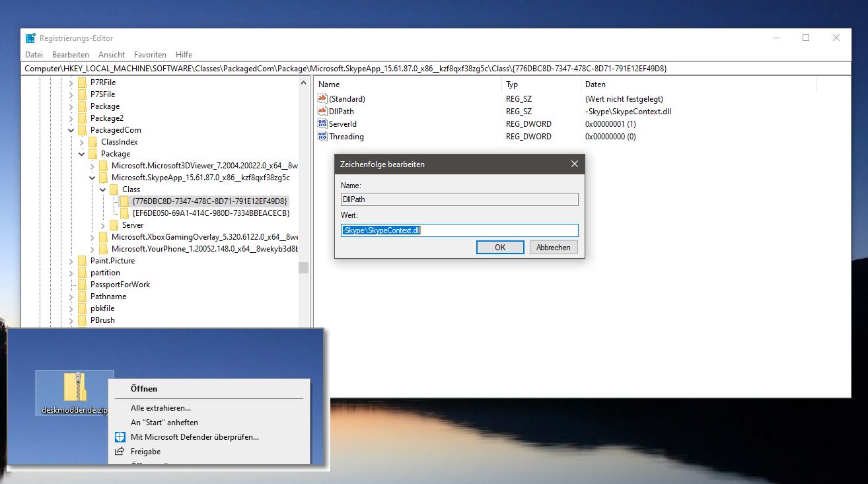This screenshot has width=868, height=484.
Task: Open the Ansicht menu
Action: (112, 55)
